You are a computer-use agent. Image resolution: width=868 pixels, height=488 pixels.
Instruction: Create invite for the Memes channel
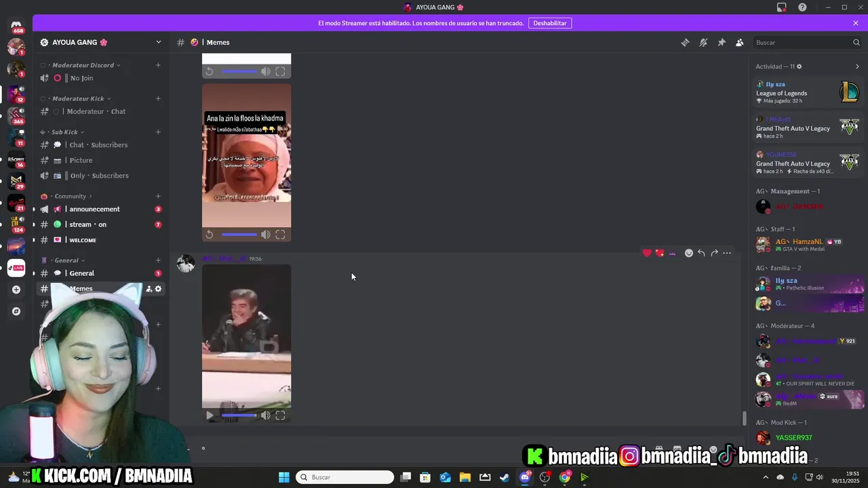coord(149,289)
